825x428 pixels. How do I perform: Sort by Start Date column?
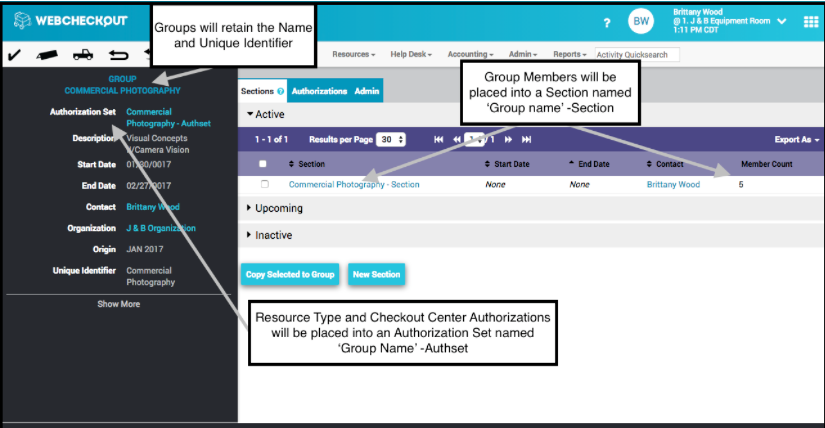(507, 164)
